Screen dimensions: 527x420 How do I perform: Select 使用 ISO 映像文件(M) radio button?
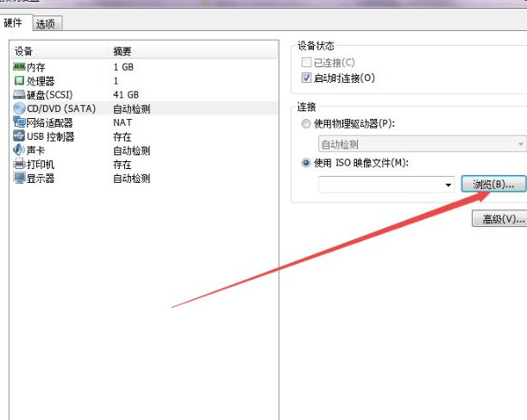[307, 163]
